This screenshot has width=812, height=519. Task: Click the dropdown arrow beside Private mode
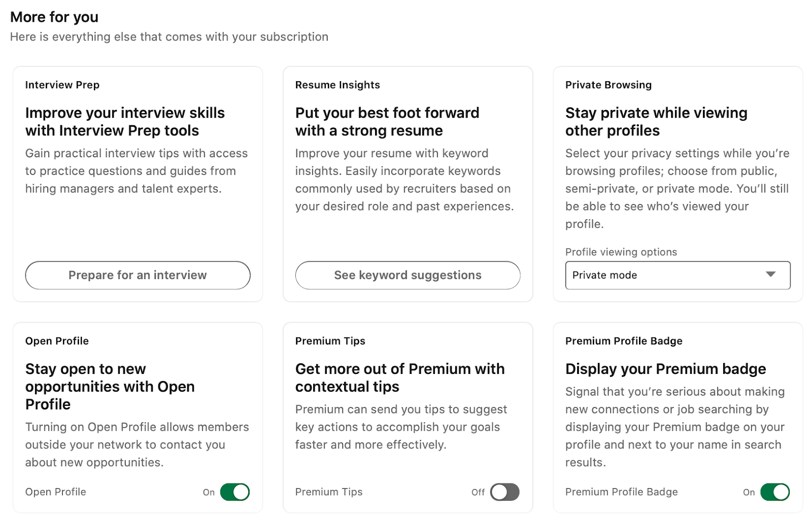tap(770, 274)
